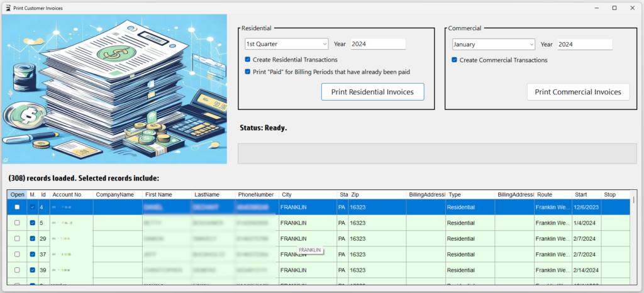Click the records grid vertical scrollbar

(633, 239)
